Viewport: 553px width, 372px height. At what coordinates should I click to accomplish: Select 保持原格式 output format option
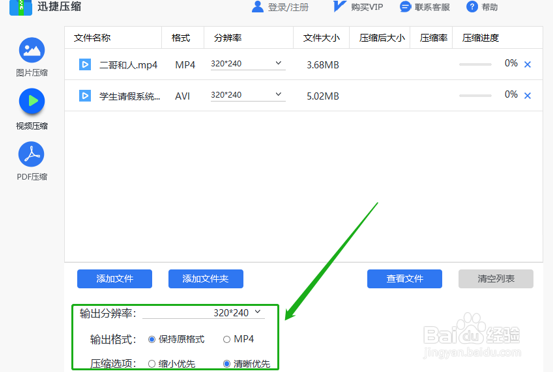(152, 339)
